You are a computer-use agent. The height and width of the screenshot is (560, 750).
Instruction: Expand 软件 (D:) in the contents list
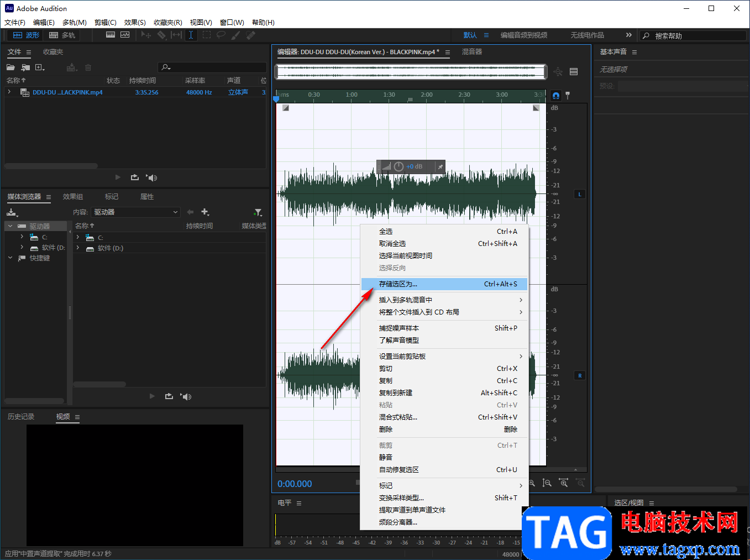78,248
